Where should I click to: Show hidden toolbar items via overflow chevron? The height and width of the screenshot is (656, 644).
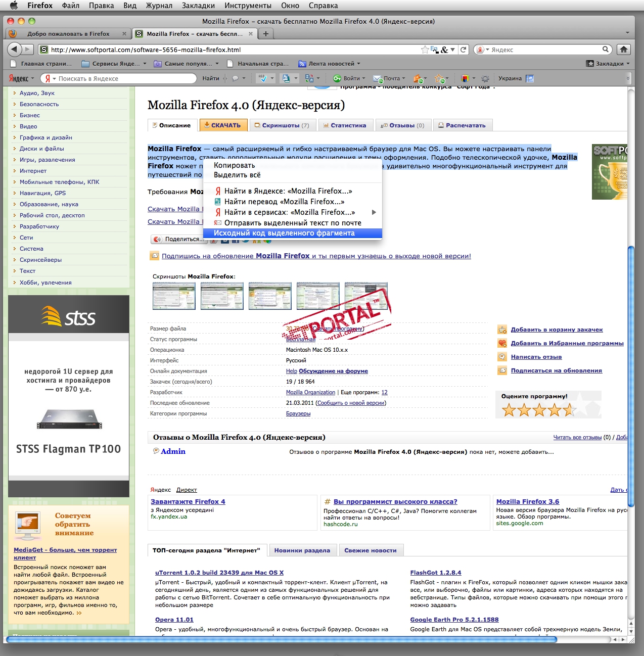tap(628, 78)
